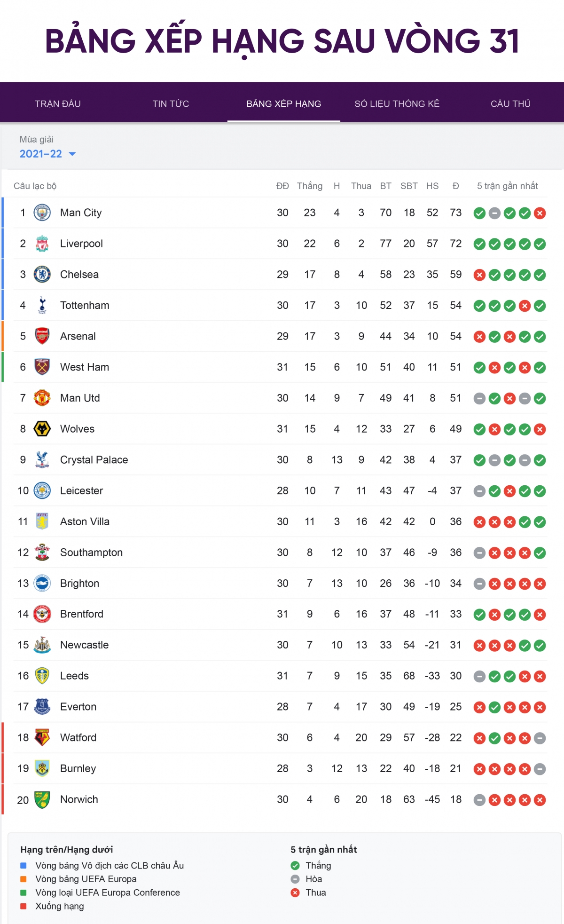Go to the CẦU THỦ tab

pyautogui.click(x=510, y=103)
